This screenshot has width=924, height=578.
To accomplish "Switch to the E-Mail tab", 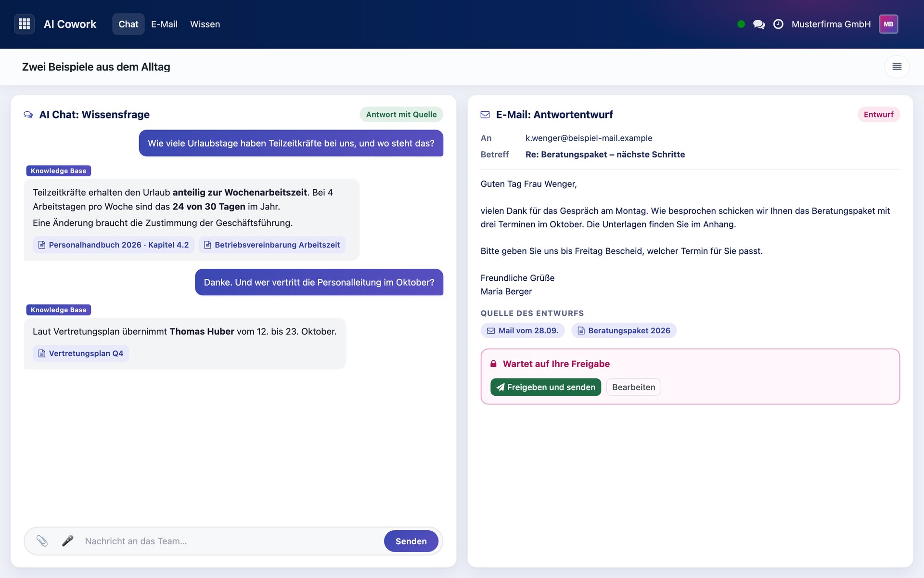I will tap(164, 24).
